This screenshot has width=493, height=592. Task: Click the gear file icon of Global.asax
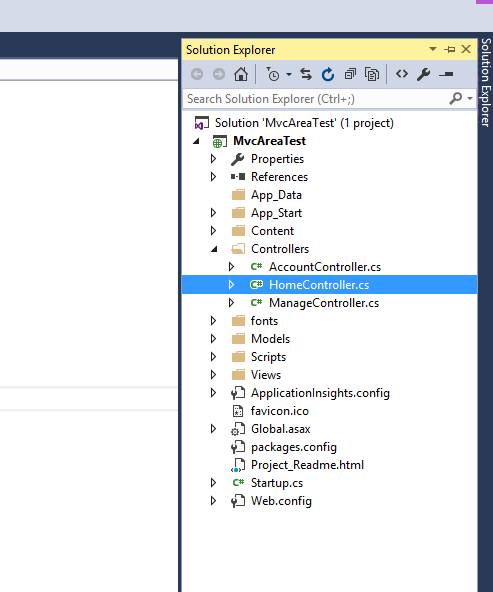pyautogui.click(x=238, y=429)
